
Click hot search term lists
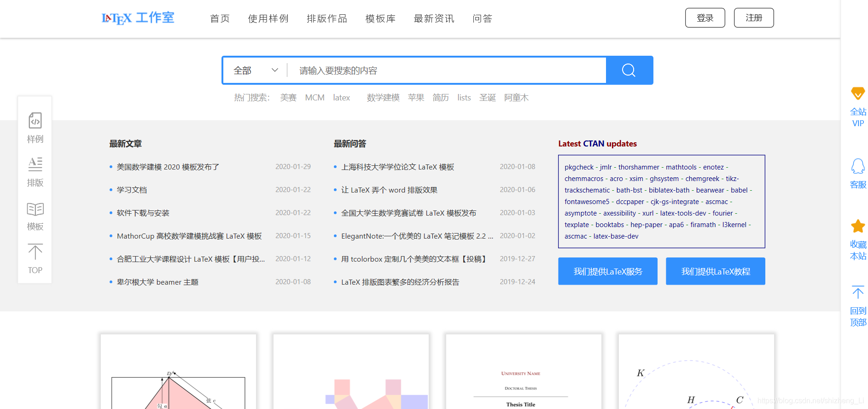(x=464, y=98)
